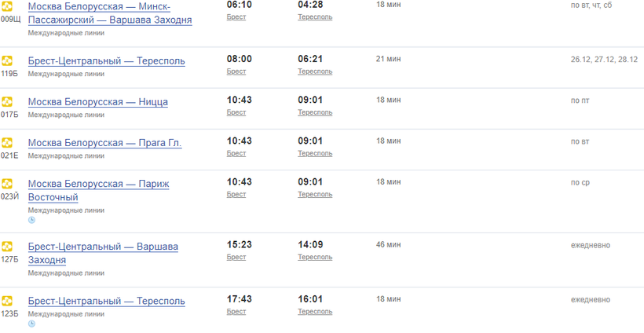Click the train icon for 123Б
This screenshot has width=644, height=333.
coord(7,301)
